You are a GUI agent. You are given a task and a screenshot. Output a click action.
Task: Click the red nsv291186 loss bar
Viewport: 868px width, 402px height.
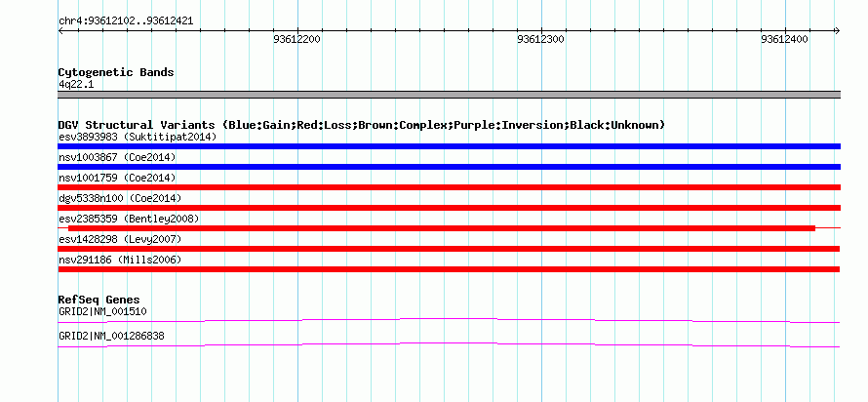click(449, 269)
